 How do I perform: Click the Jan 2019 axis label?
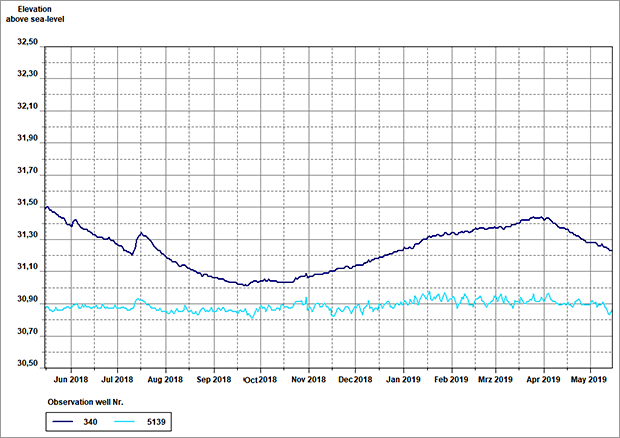tap(403, 379)
